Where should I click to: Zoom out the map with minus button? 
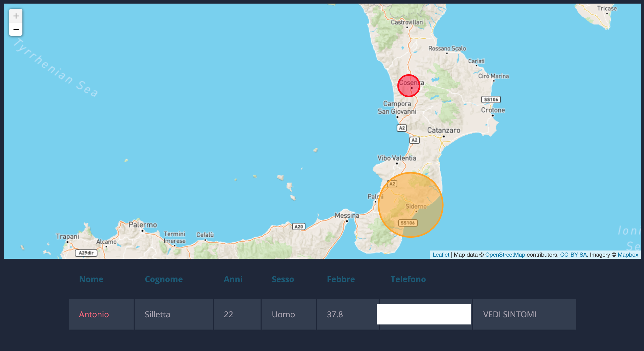pyautogui.click(x=16, y=30)
